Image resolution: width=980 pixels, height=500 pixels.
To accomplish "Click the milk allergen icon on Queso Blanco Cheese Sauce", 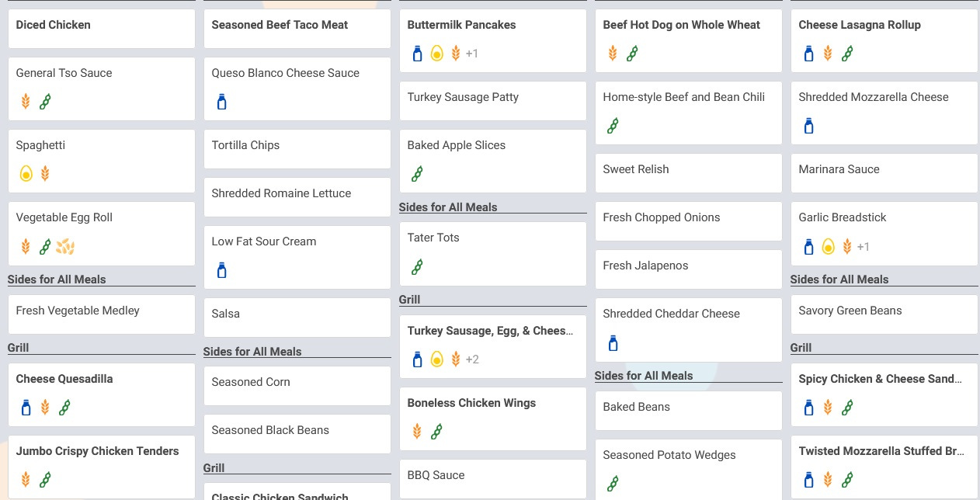I will coord(221,102).
